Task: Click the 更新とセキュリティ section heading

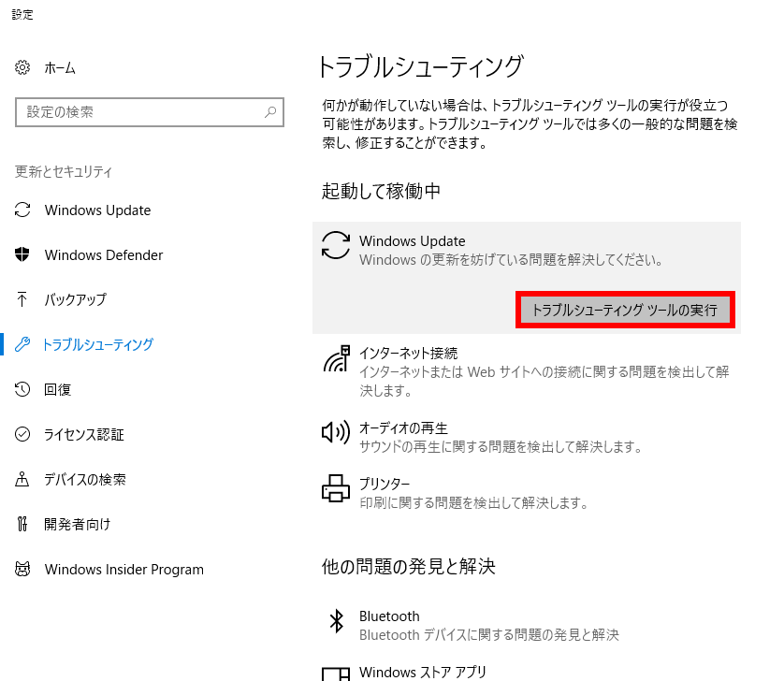Action: tap(63, 172)
